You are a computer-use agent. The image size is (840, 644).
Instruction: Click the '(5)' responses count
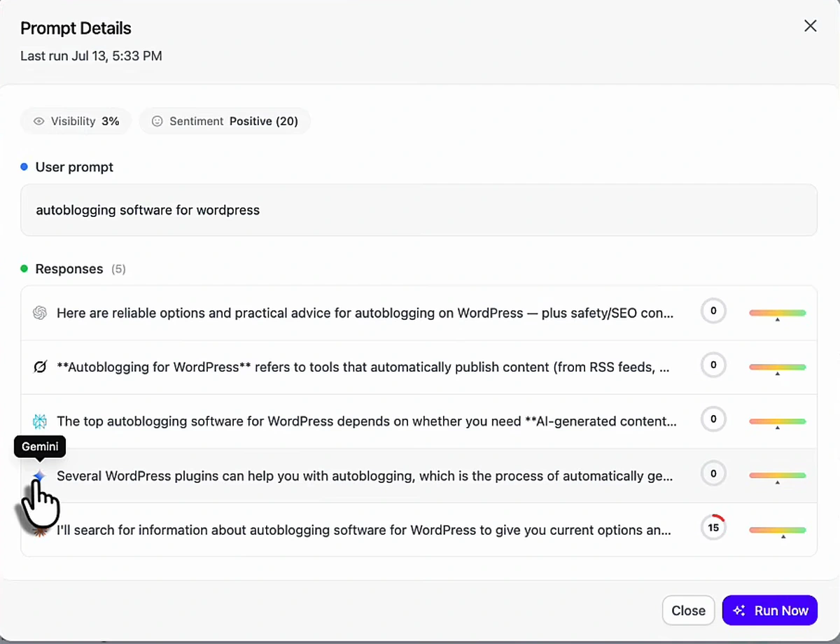(x=118, y=269)
